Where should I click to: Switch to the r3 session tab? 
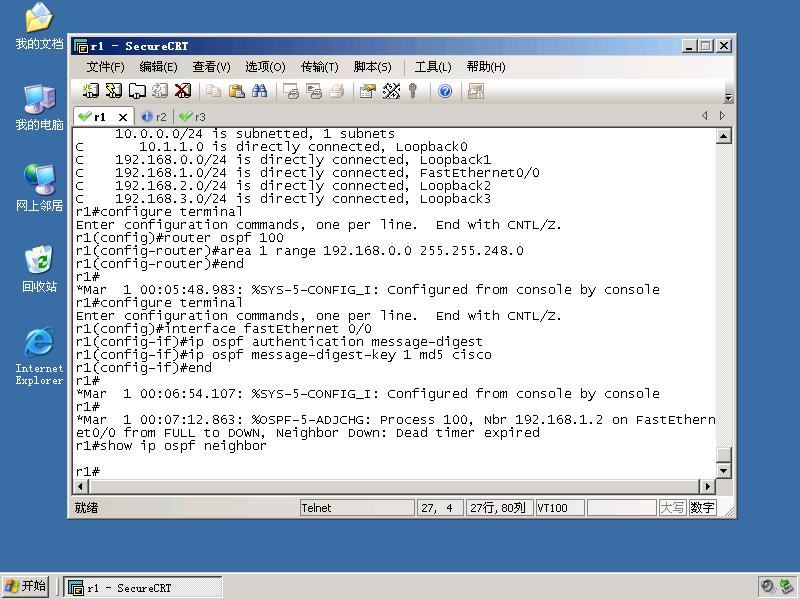coord(193,117)
